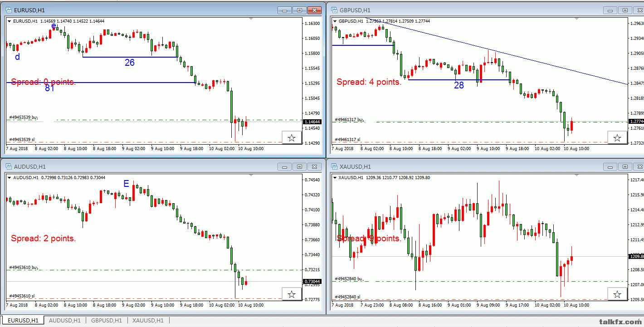
Task: Click the #49461317 sl label in GBPUSD
Action: click(347, 140)
